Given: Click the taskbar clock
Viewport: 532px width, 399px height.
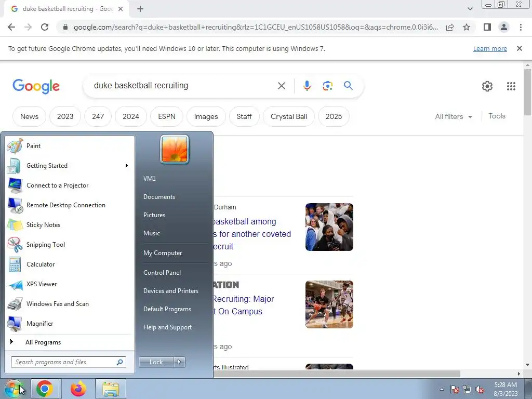Looking at the screenshot, I should [x=506, y=389].
